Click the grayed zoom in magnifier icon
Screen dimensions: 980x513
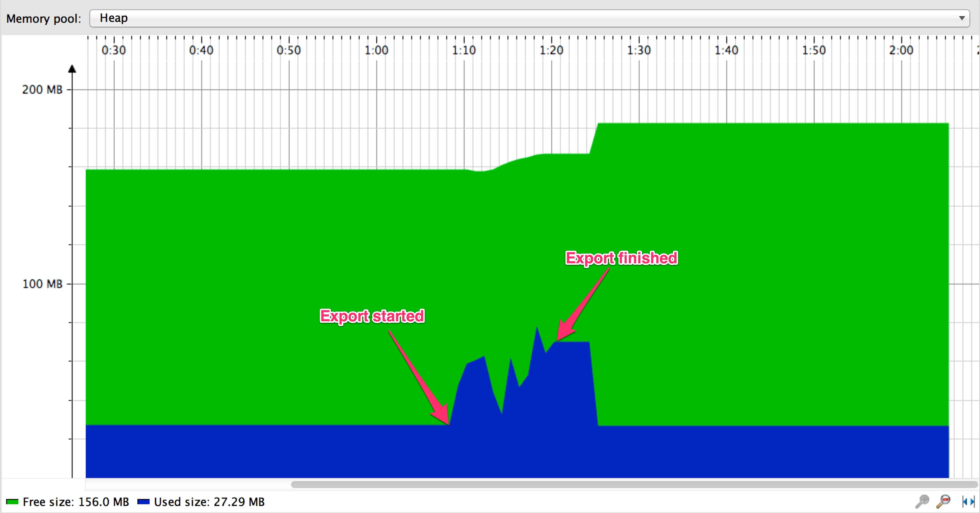coord(922,501)
